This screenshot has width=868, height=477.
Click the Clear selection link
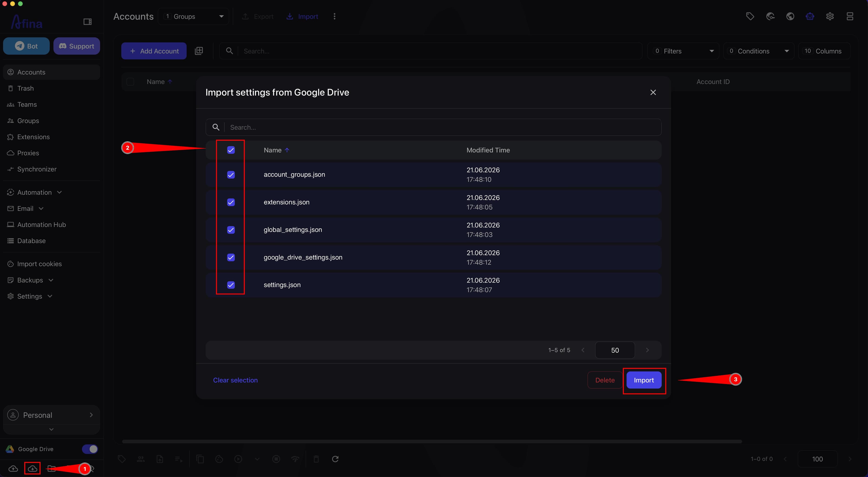pos(235,380)
